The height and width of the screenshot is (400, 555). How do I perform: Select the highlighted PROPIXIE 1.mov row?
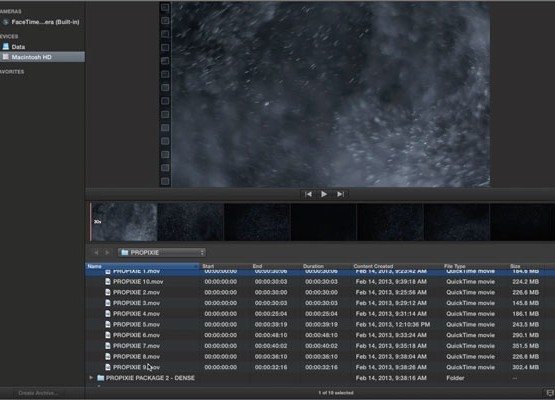click(x=320, y=272)
